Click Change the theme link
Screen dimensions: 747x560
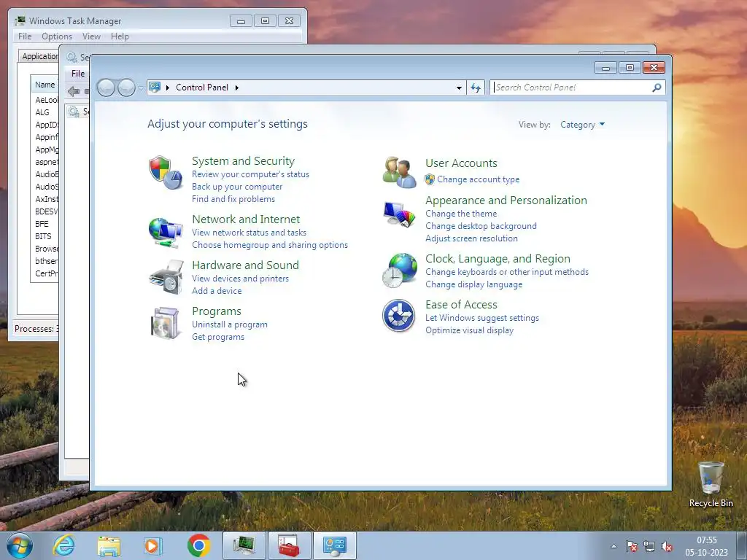461,214
